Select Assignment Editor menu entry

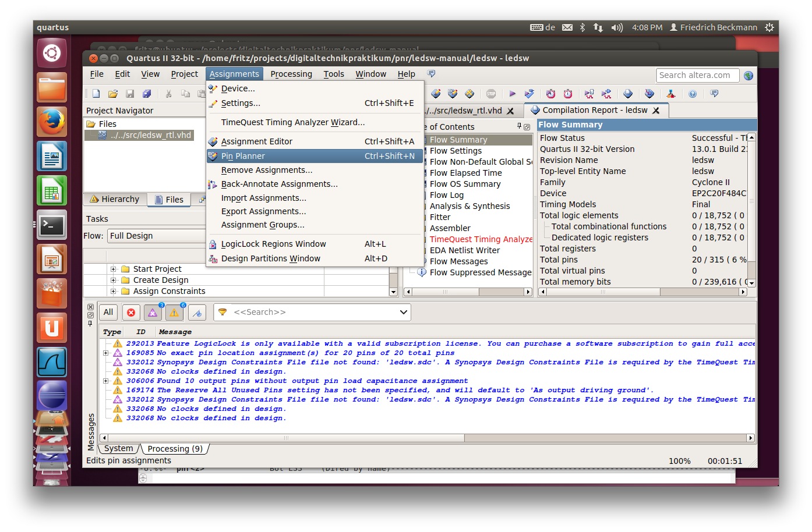click(256, 141)
